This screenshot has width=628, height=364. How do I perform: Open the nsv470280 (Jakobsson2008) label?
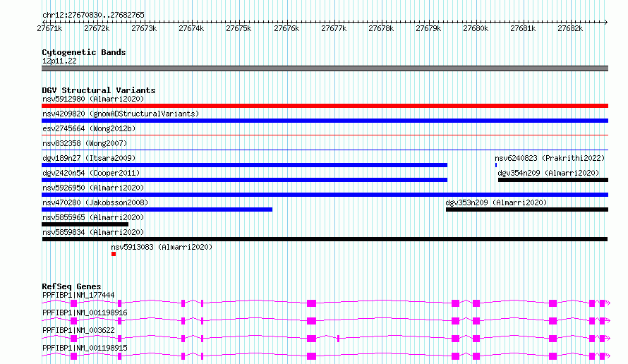(x=95, y=202)
